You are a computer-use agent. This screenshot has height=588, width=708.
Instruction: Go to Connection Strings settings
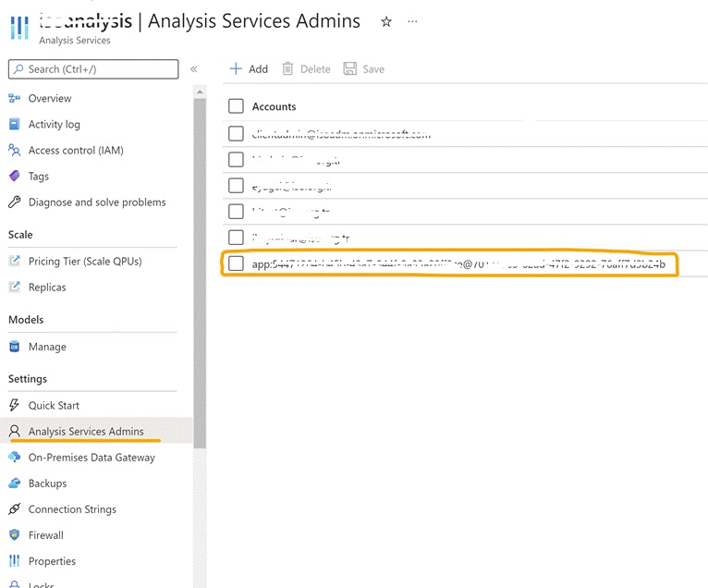coord(72,509)
